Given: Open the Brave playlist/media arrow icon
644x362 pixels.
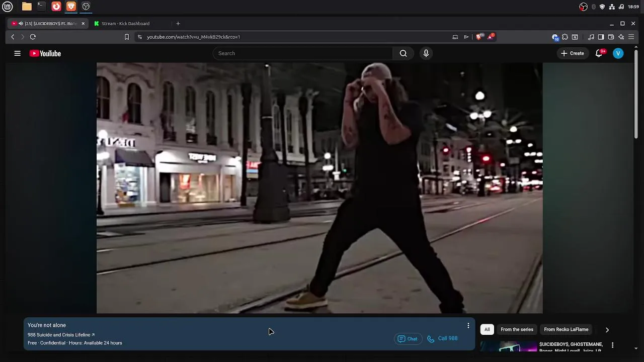Looking at the screenshot, I should [x=466, y=37].
